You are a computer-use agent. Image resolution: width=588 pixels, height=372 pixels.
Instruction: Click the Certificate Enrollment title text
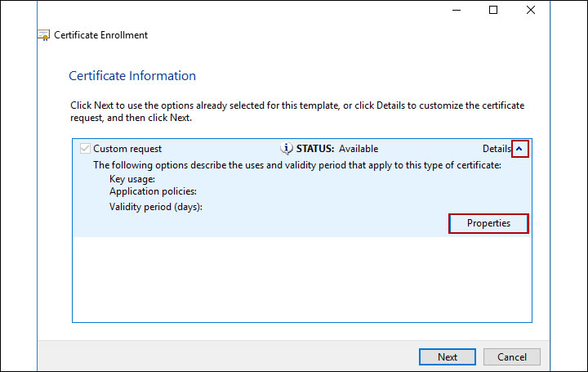tap(100, 35)
